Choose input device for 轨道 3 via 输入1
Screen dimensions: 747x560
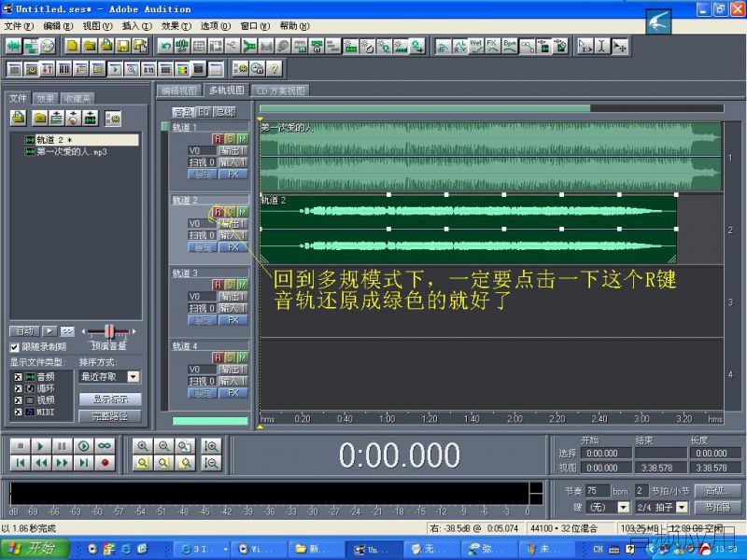pos(233,308)
